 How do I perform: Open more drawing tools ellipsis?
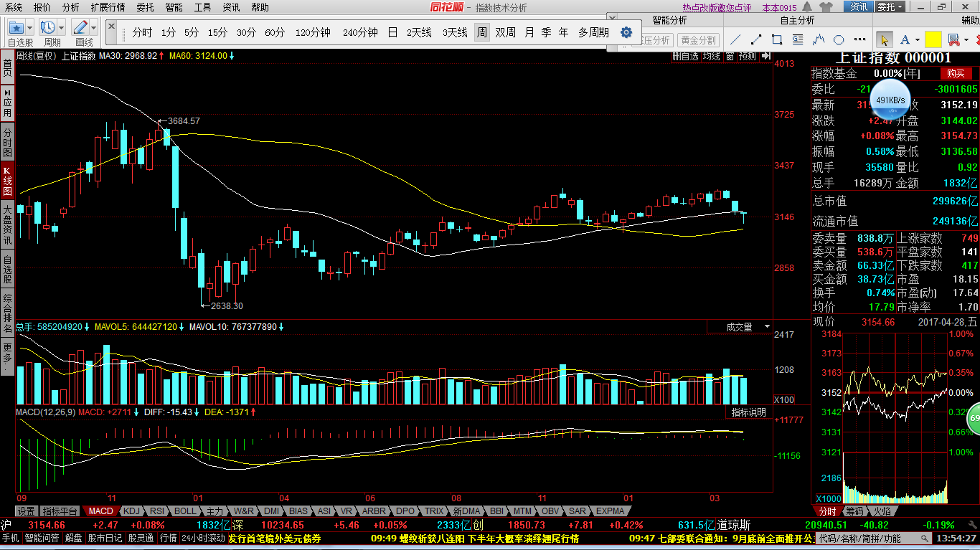tap(859, 39)
